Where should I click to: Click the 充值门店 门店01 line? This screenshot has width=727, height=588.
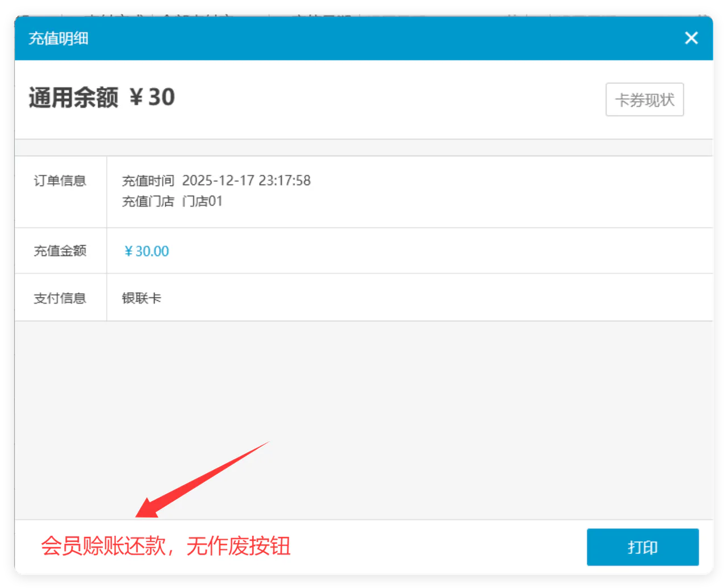click(x=172, y=201)
